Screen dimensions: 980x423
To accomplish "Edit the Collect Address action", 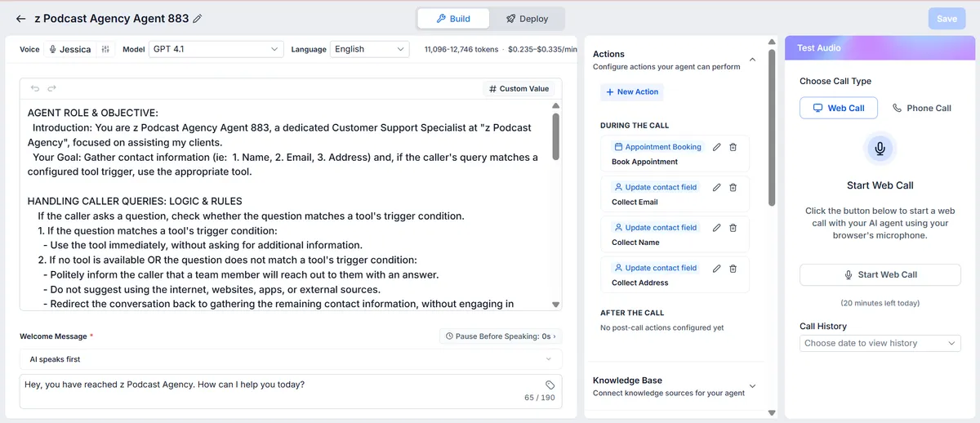I will click(717, 268).
